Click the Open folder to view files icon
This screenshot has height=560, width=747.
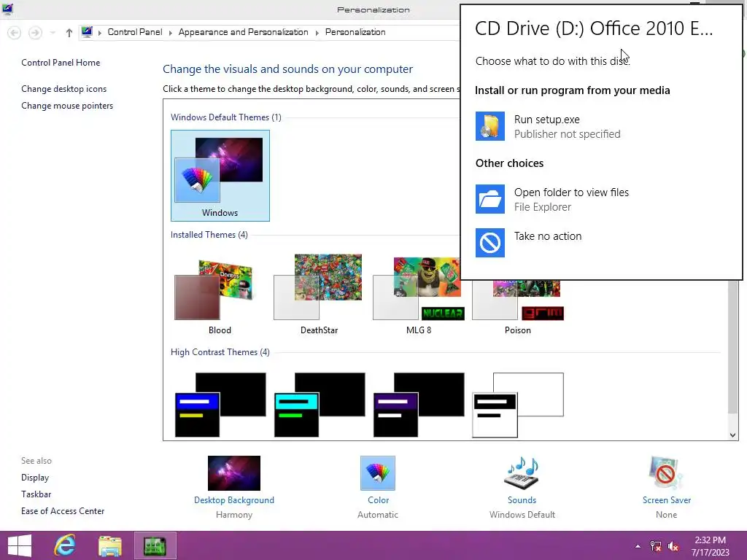[x=489, y=199]
